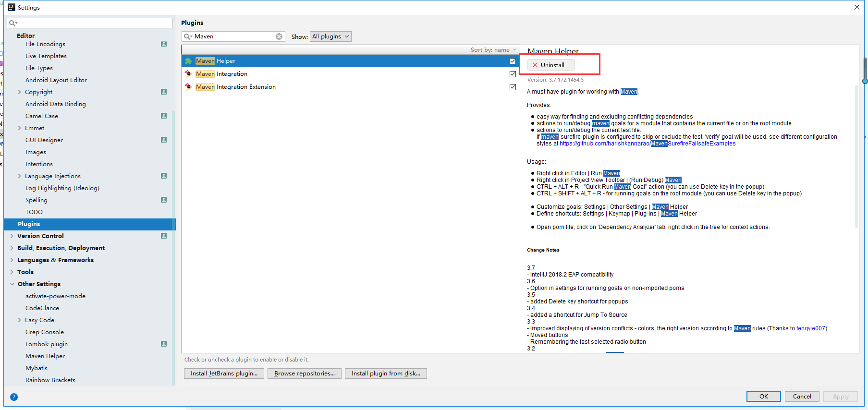
Task: Click Browse repositories button
Action: tap(305, 374)
